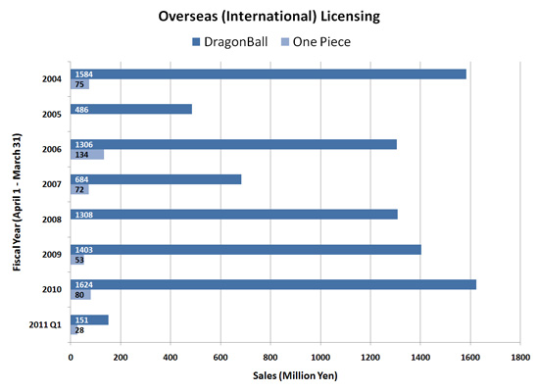Select the One Piece 2010 bar labeled 80
This screenshot has height=392, width=539.
pos(80,295)
